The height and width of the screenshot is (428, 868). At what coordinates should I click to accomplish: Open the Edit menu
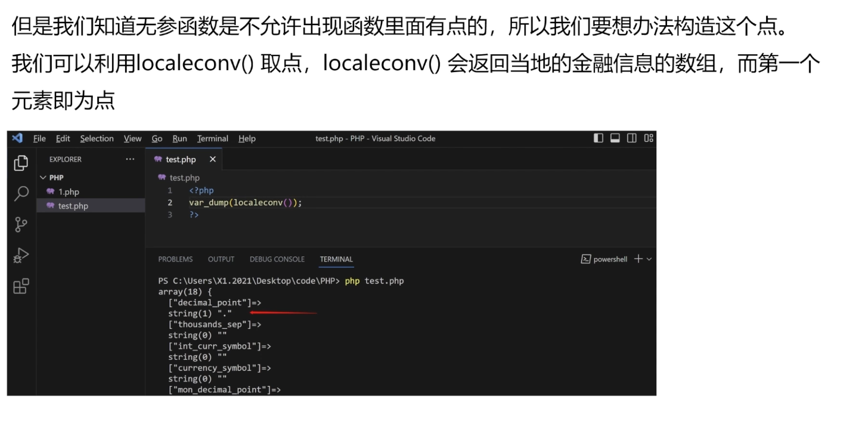63,138
